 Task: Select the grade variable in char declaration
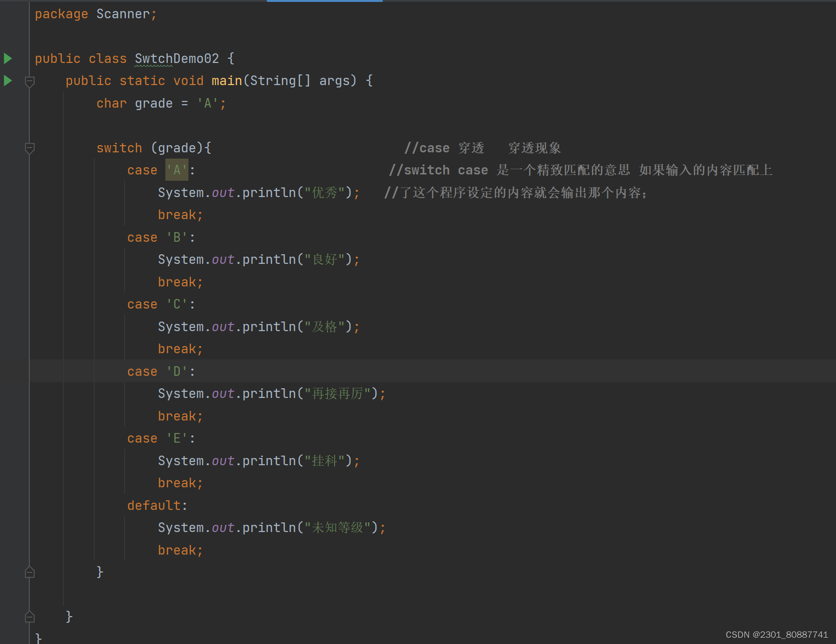pyautogui.click(x=153, y=103)
